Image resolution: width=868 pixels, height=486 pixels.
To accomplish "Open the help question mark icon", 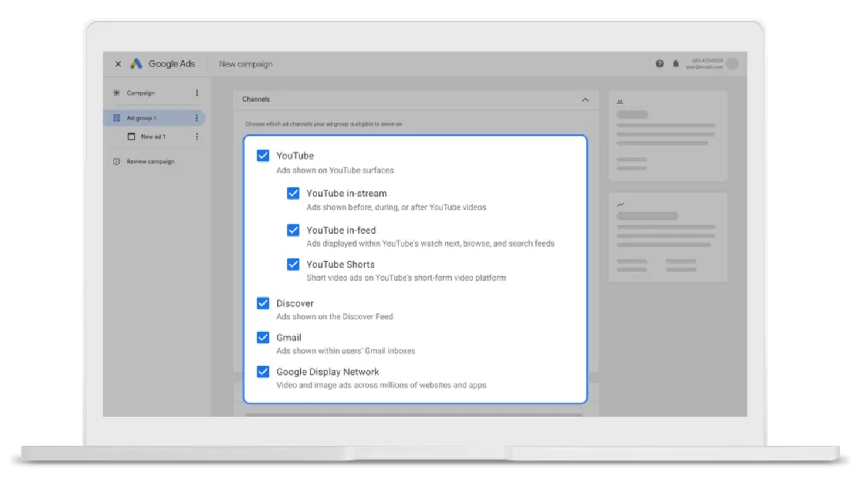I will point(660,63).
